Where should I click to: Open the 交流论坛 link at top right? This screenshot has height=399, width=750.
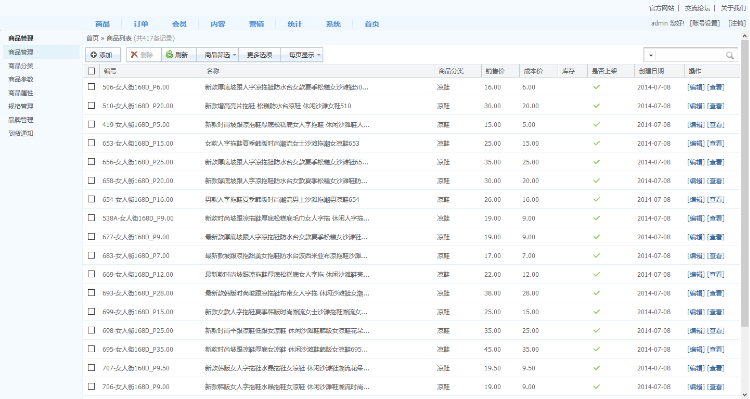697,8
